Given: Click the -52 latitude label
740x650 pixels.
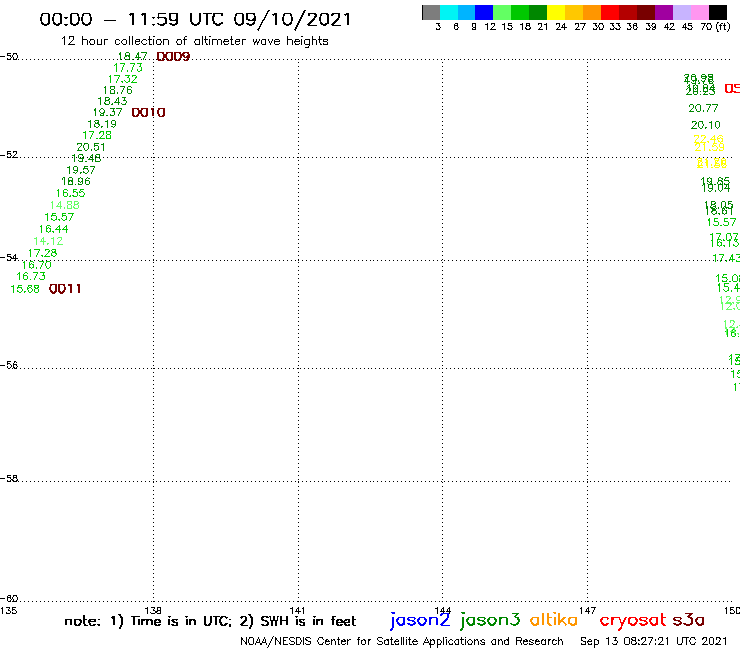Looking at the screenshot, I should [9, 155].
